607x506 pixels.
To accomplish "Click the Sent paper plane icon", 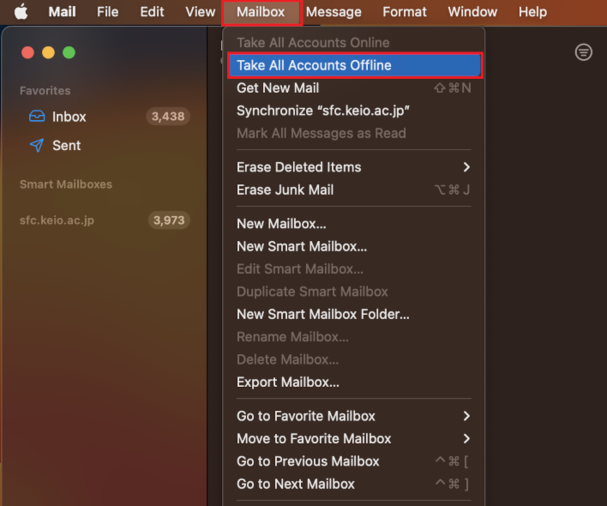I will tap(37, 146).
